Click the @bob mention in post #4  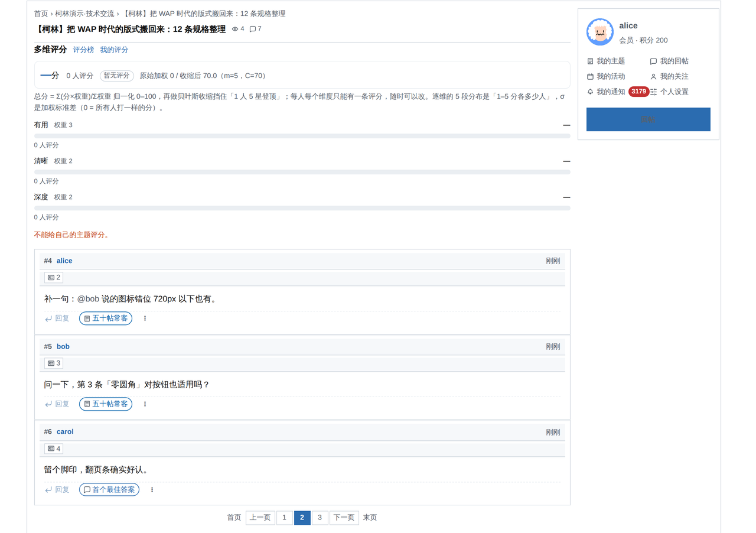pos(88,299)
